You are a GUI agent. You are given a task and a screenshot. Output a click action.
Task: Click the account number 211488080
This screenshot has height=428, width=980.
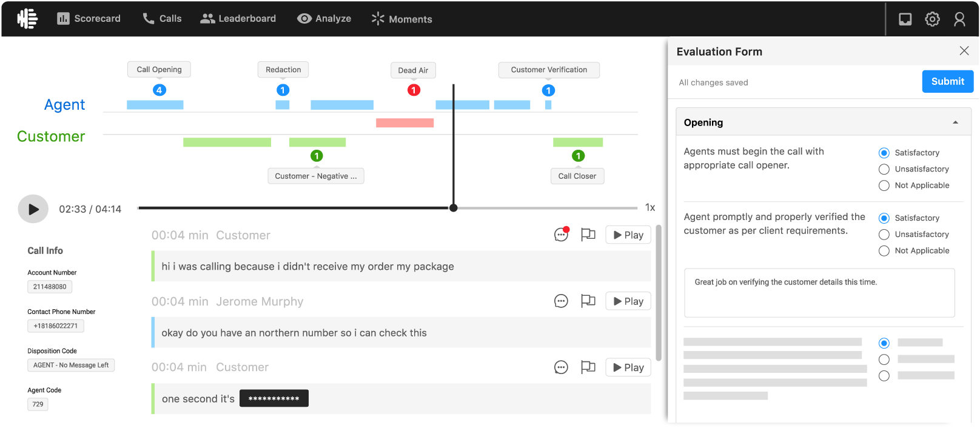coord(50,287)
